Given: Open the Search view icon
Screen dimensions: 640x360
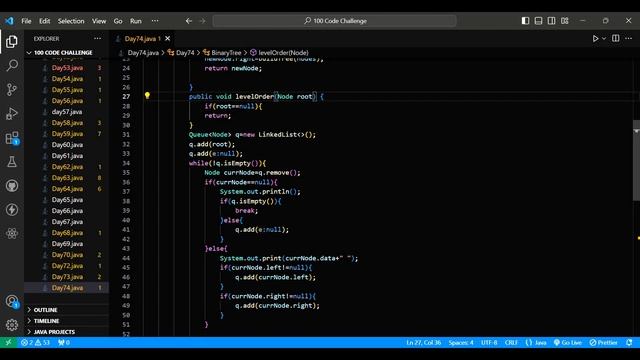Looking at the screenshot, I should point(12,65).
